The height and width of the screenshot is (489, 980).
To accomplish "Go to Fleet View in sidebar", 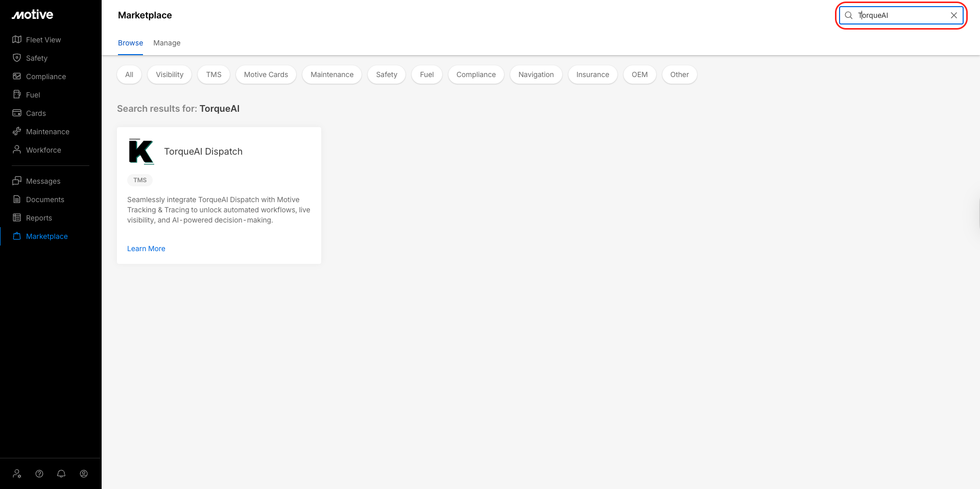I will point(43,40).
